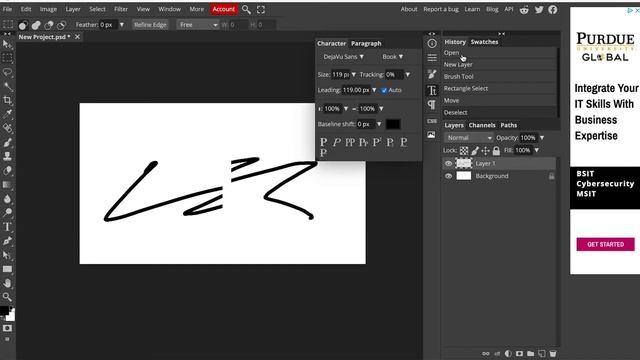The image size is (640, 360).
Task: Open the Properties panel icon
Action: 432,58
